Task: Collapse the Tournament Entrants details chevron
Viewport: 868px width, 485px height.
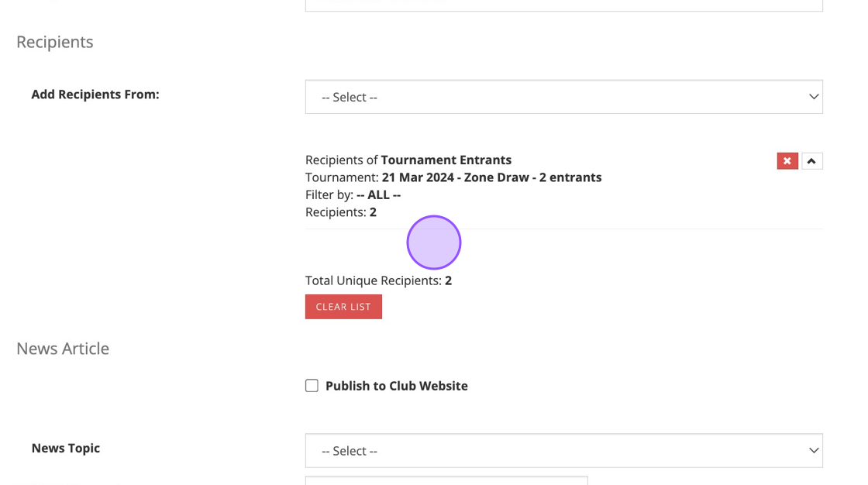Action: (811, 161)
